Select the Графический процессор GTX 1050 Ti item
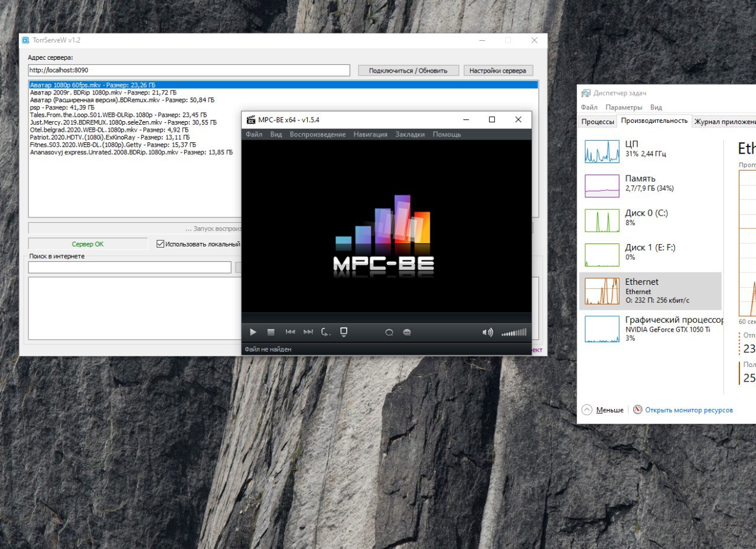 [650, 329]
